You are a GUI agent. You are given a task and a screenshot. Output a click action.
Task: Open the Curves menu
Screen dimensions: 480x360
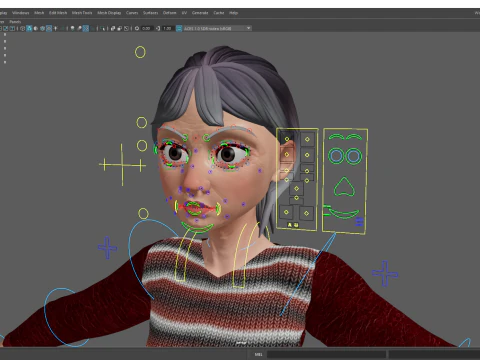pyautogui.click(x=132, y=13)
